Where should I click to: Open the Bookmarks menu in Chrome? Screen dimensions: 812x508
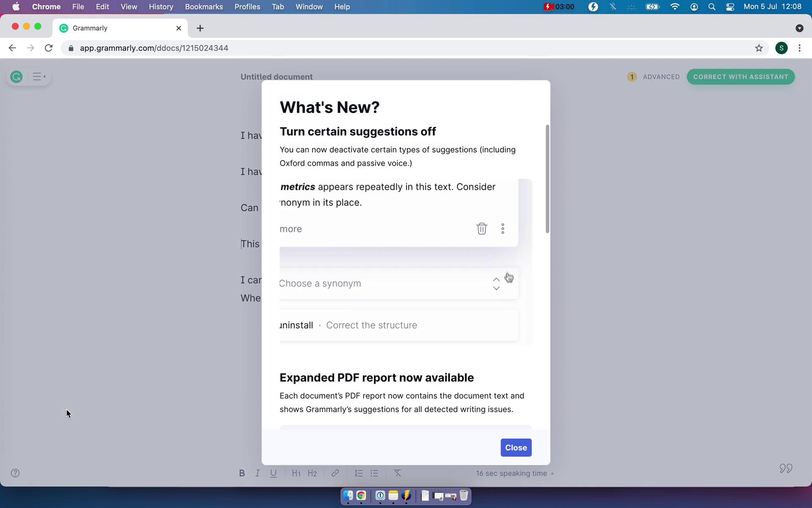[x=204, y=6]
